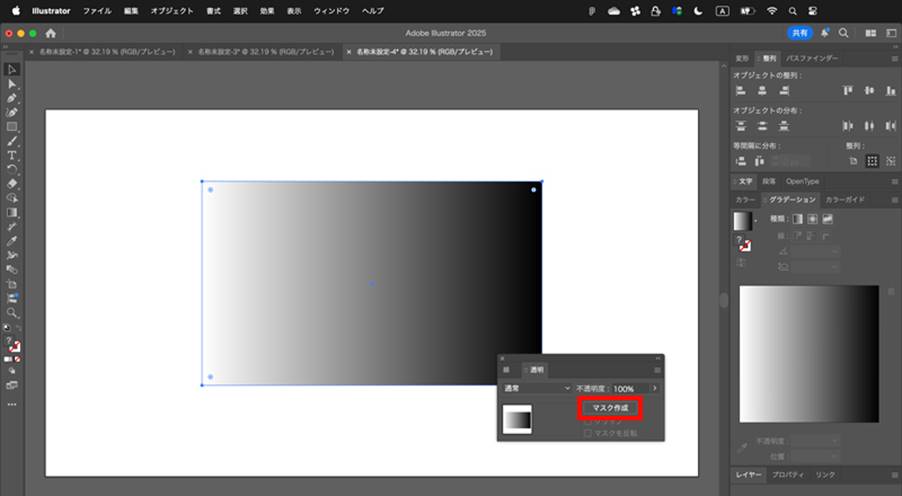Expand the opacity 100% arrow
902x496 pixels.
pos(655,388)
